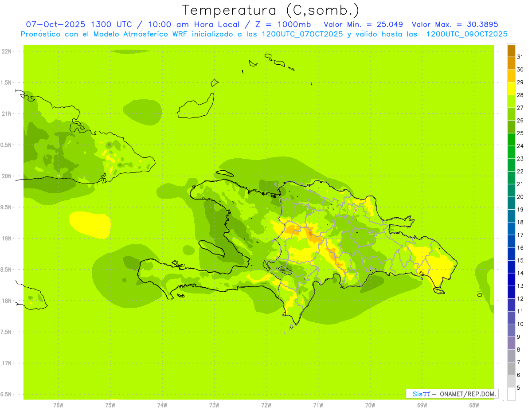Click the Temperatura (C,somb.) title
The height and width of the screenshot is (411, 532).
270,10
